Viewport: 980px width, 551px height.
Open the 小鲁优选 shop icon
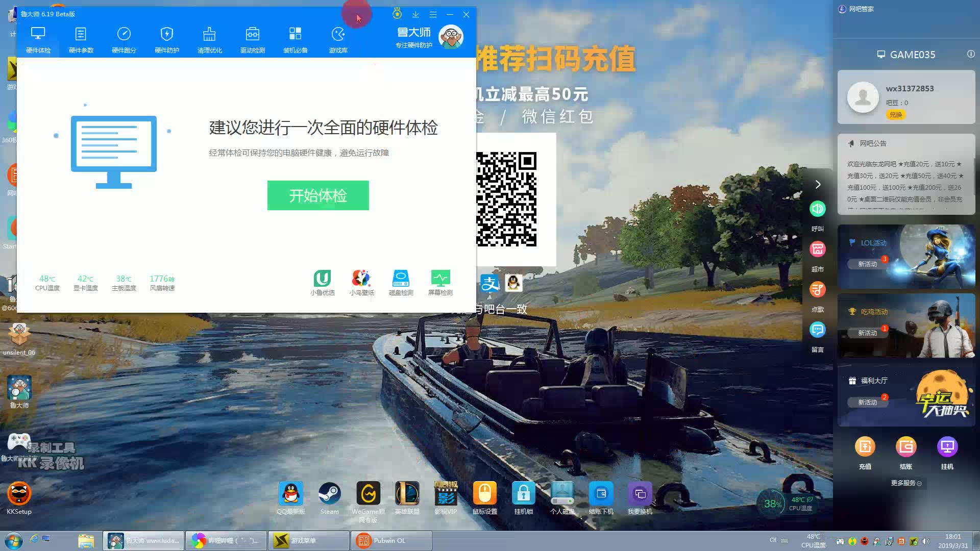point(323,282)
